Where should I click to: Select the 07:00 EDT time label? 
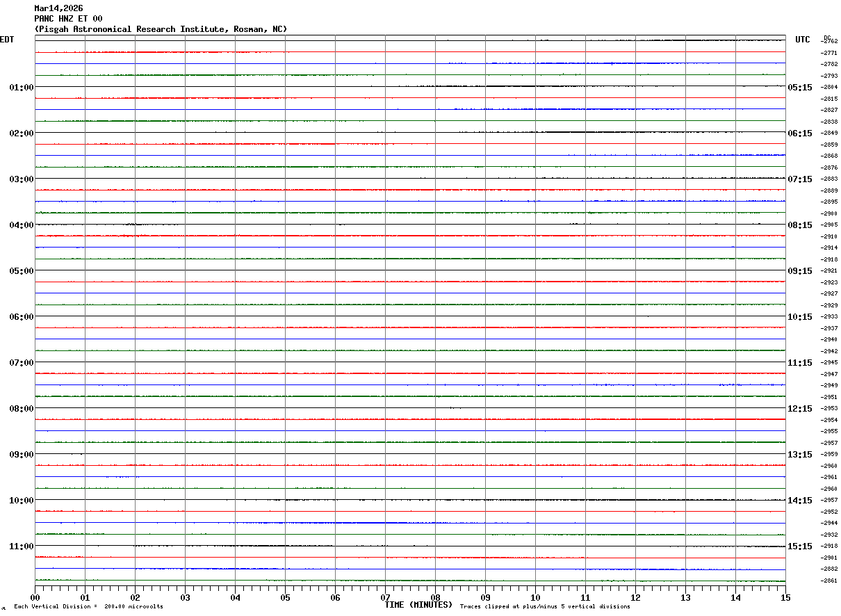[x=22, y=363]
